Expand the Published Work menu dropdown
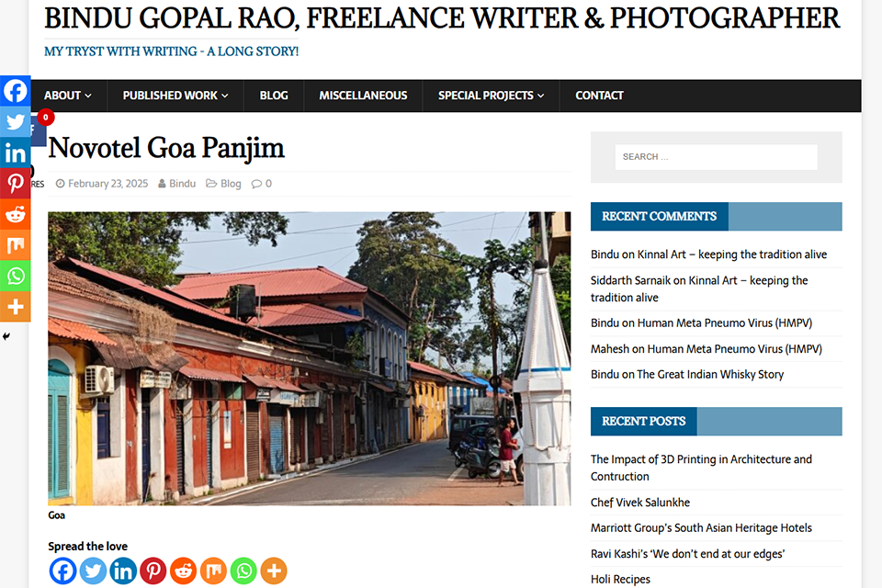Screen dimensions: 882x588 tap(175, 96)
